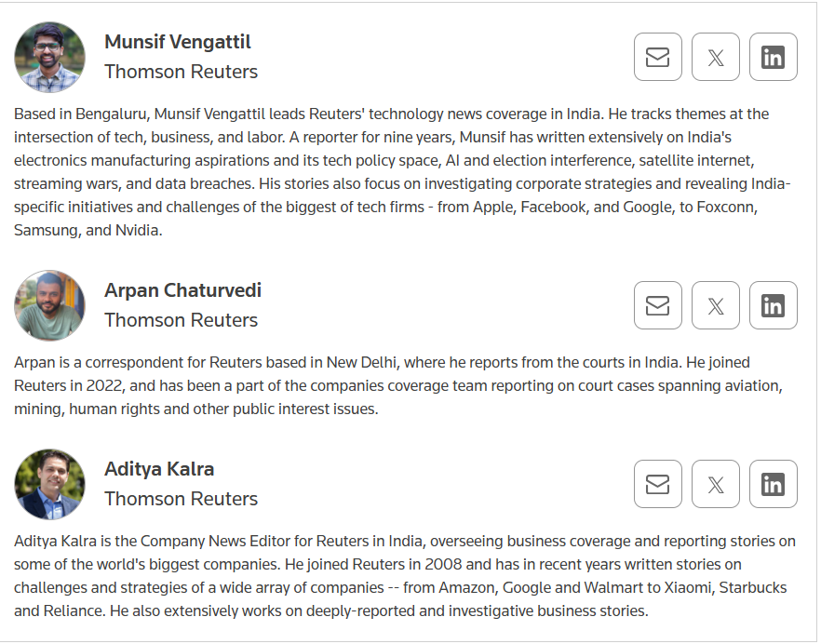Click Arpan Chaturvedi's profile photo
Screen dimensions: 821x644
tap(49, 305)
